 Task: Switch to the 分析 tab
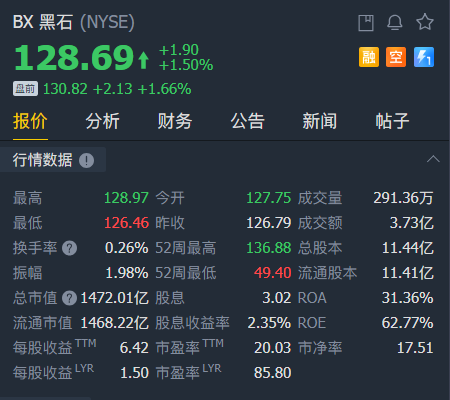pyautogui.click(x=102, y=121)
